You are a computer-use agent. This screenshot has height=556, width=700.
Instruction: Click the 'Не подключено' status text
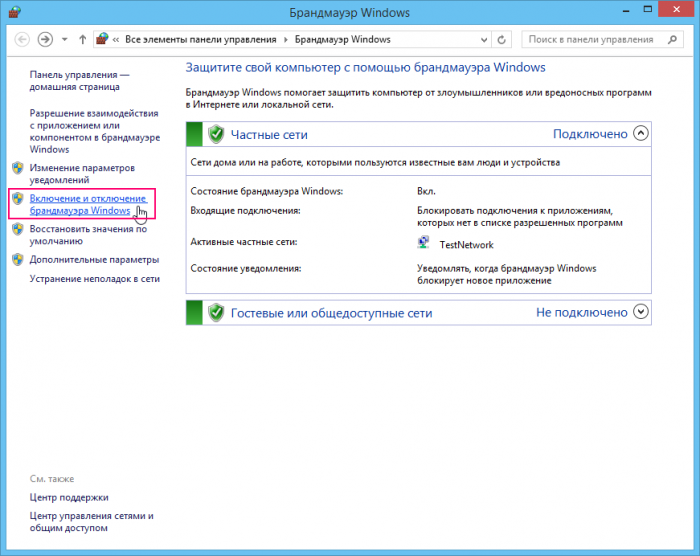582,313
